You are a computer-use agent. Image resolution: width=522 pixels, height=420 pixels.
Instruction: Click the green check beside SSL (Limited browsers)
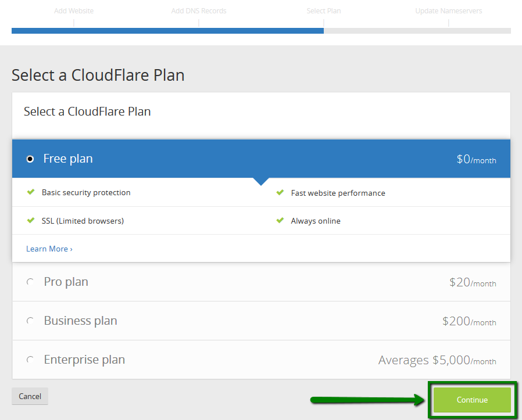point(31,221)
